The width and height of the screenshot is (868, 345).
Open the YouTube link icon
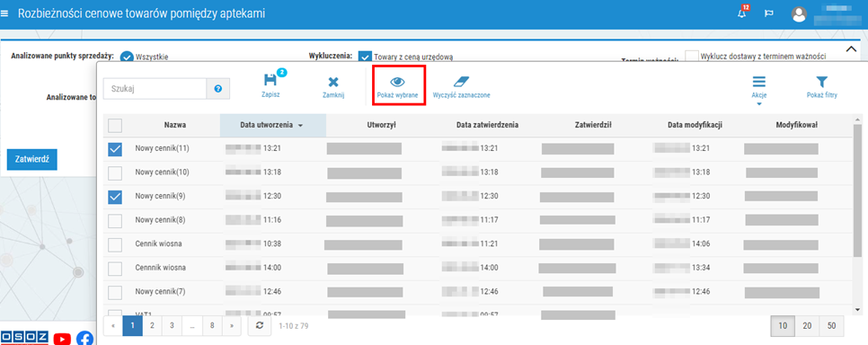point(62,338)
